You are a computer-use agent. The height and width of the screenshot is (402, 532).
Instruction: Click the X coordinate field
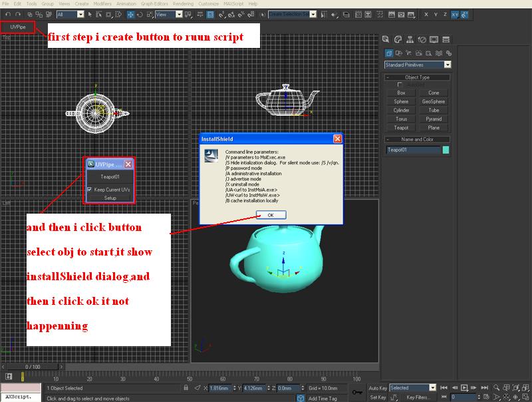[x=220, y=388]
